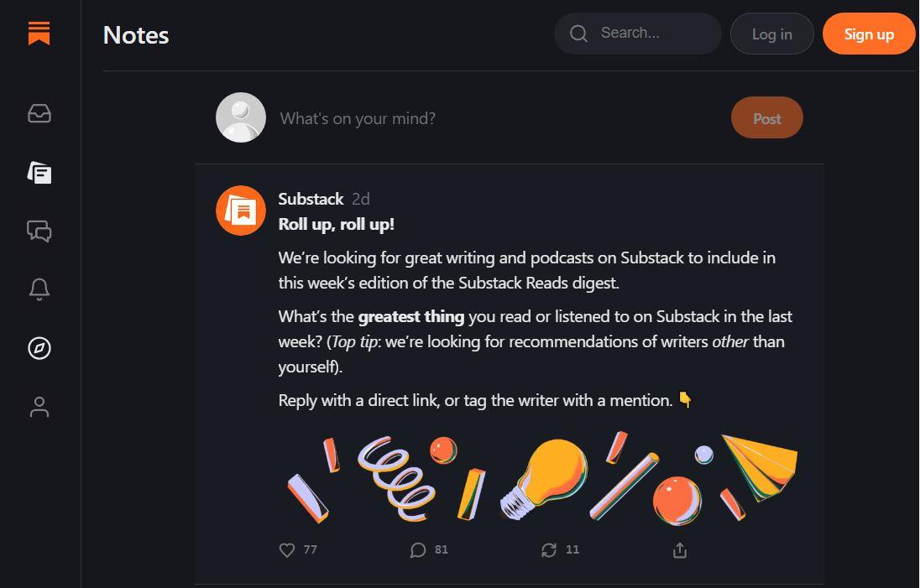This screenshot has height=588, width=920.
Task: Click the Substack logo in sidebar
Action: pos(39,34)
